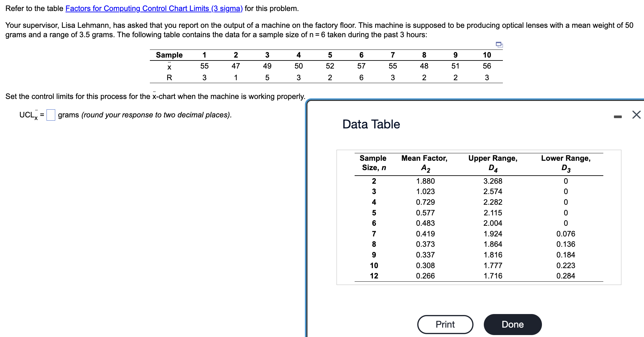This screenshot has height=337, width=644.
Task: Click the A2 value 0.373
Action: pyautogui.click(x=425, y=244)
